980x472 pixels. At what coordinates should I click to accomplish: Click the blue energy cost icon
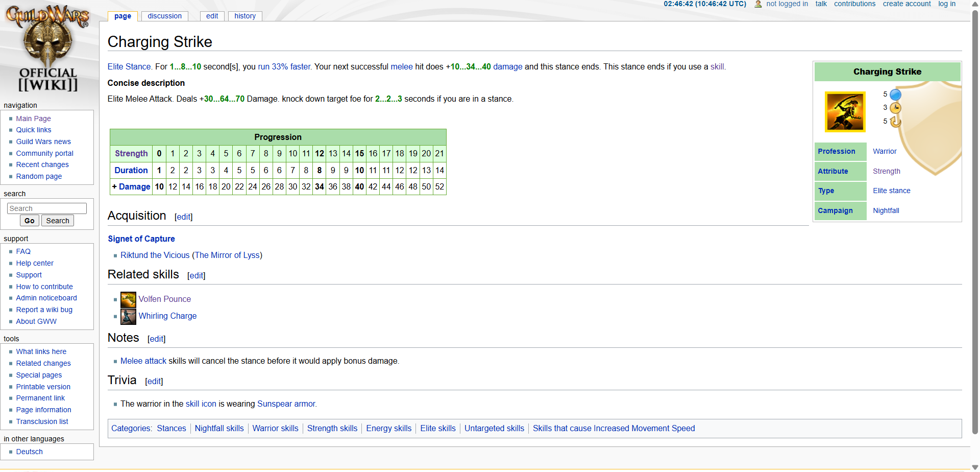(x=895, y=95)
